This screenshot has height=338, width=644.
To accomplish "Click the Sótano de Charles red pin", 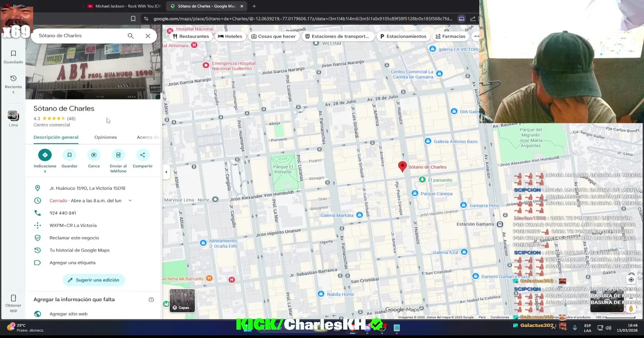I will tap(402, 167).
